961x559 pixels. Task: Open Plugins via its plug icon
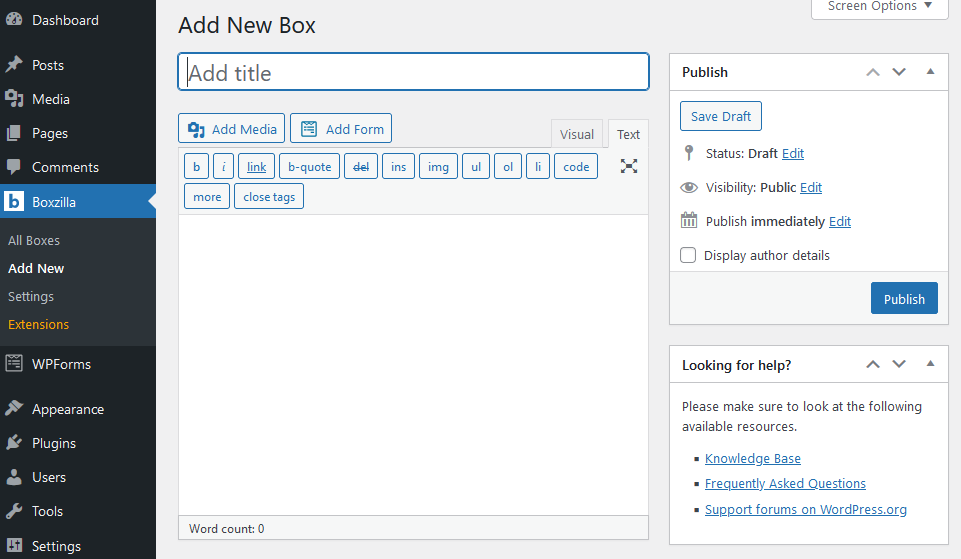(x=14, y=443)
